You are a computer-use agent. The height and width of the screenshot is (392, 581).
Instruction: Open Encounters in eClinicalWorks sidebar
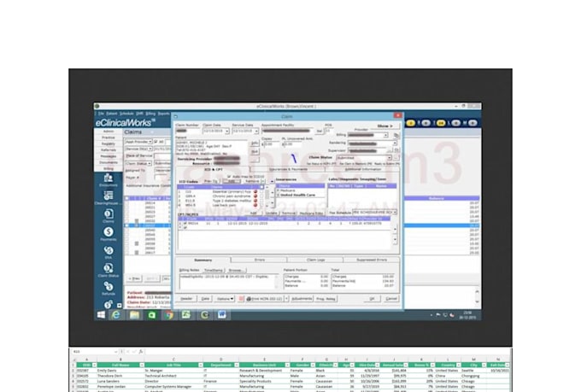(109, 178)
